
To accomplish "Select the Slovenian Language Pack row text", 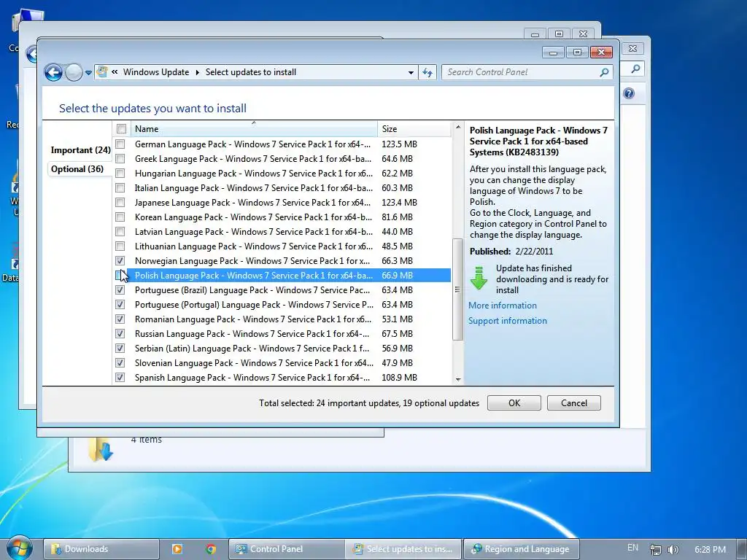I will click(x=254, y=363).
